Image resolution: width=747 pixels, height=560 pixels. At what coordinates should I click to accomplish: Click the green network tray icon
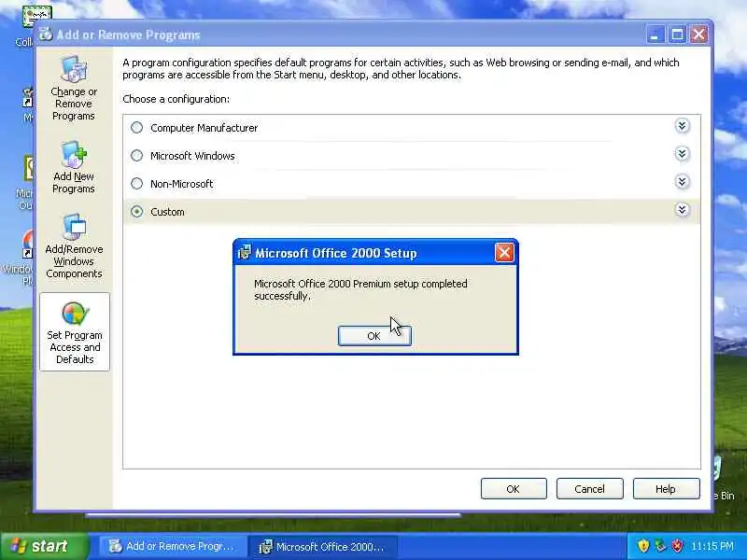[660, 546]
